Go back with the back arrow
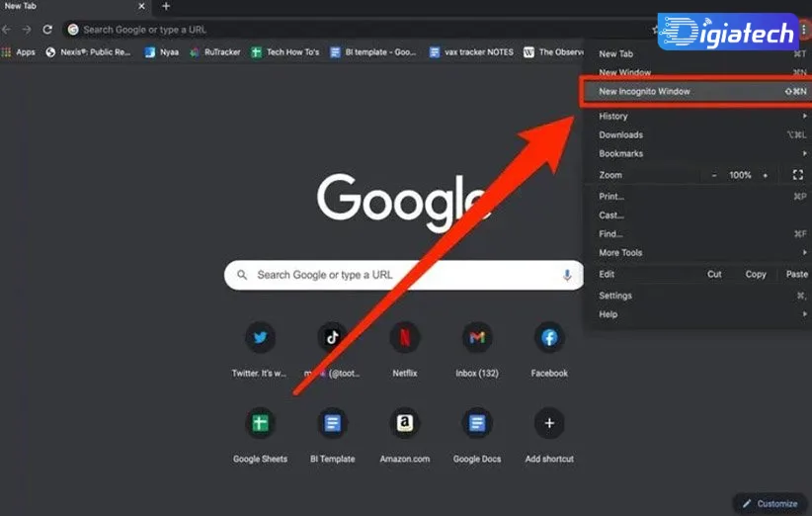812x516 pixels. pos(7,30)
